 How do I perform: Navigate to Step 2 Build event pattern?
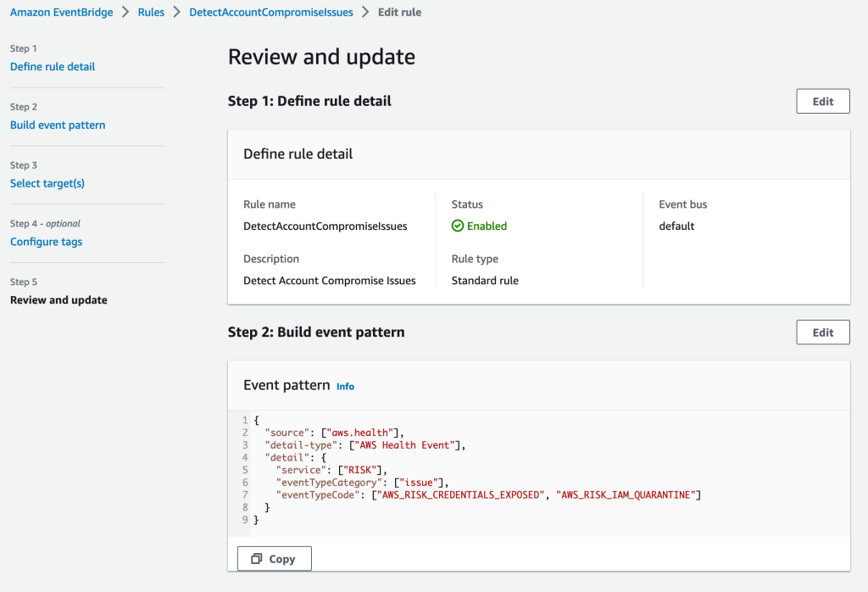tap(58, 126)
